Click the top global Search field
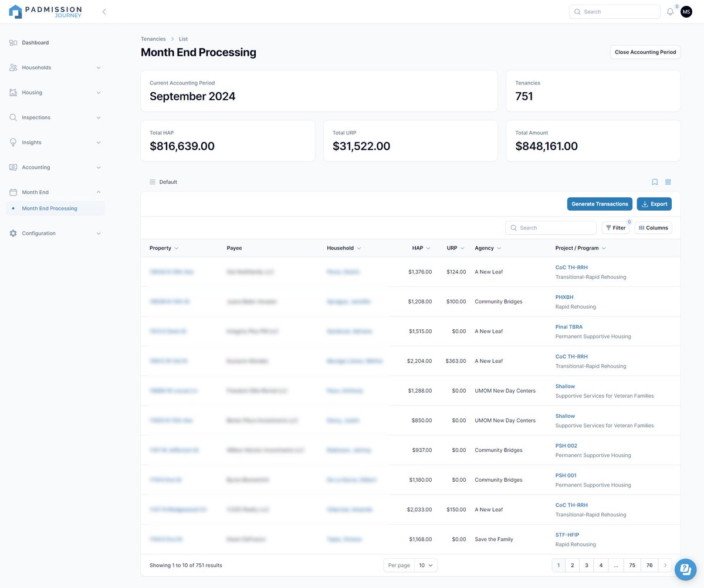 pyautogui.click(x=614, y=12)
